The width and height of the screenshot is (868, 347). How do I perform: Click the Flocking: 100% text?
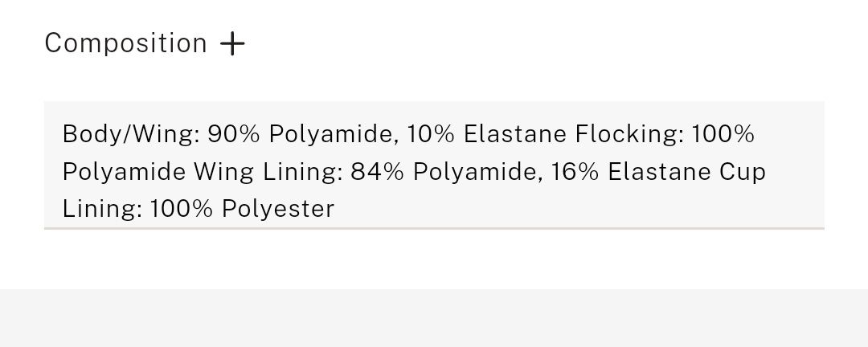pyautogui.click(x=665, y=134)
